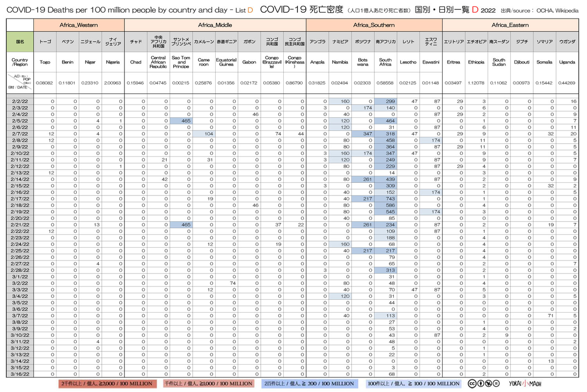This screenshot has height=392, width=587.
Task: Click the Congo (Kinshasa) column header
Action: pyautogui.click(x=294, y=62)
